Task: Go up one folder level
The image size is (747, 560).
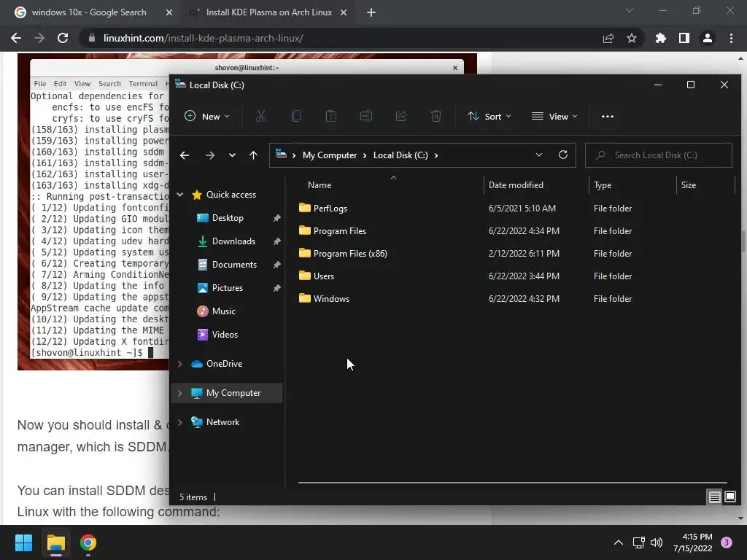Action: pos(253,155)
